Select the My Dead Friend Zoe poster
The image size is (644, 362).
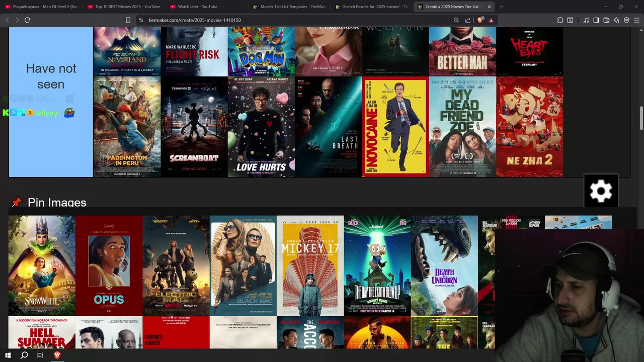tap(462, 127)
